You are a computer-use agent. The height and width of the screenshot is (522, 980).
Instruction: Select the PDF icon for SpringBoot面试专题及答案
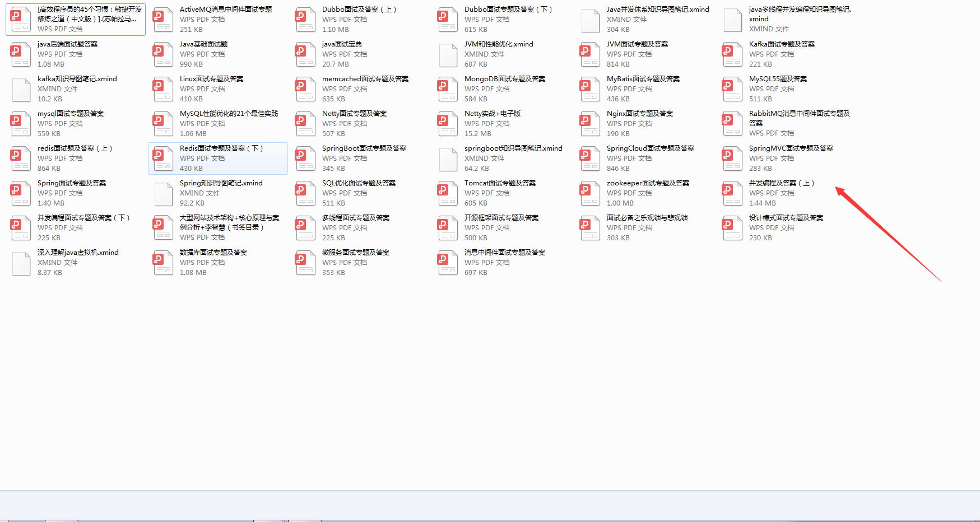pos(305,159)
